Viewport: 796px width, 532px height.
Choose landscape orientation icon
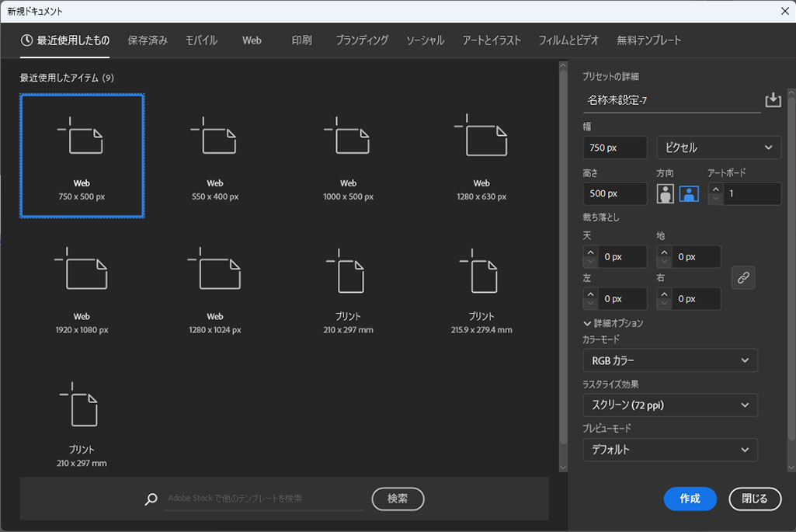[x=688, y=193]
